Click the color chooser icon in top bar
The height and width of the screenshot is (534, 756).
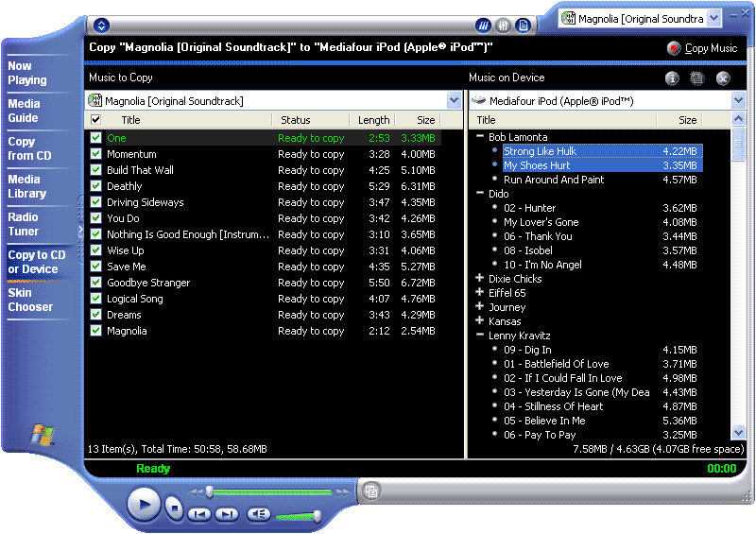(x=483, y=26)
